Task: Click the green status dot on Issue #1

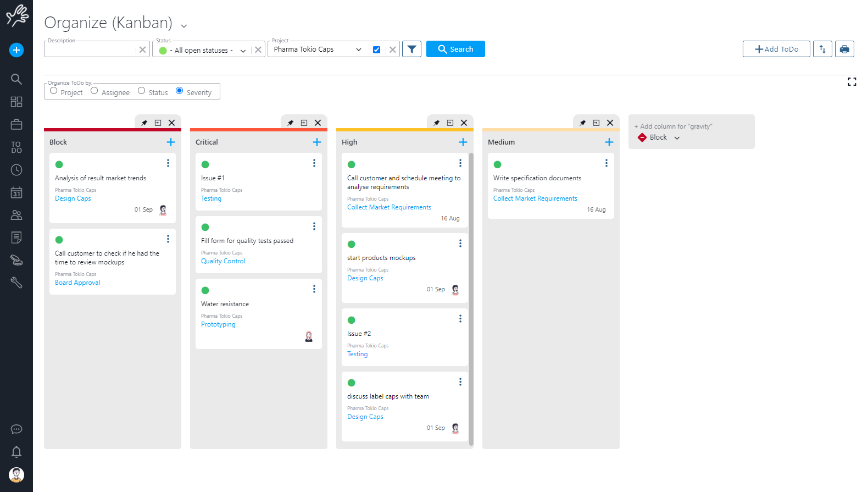Action: point(205,164)
